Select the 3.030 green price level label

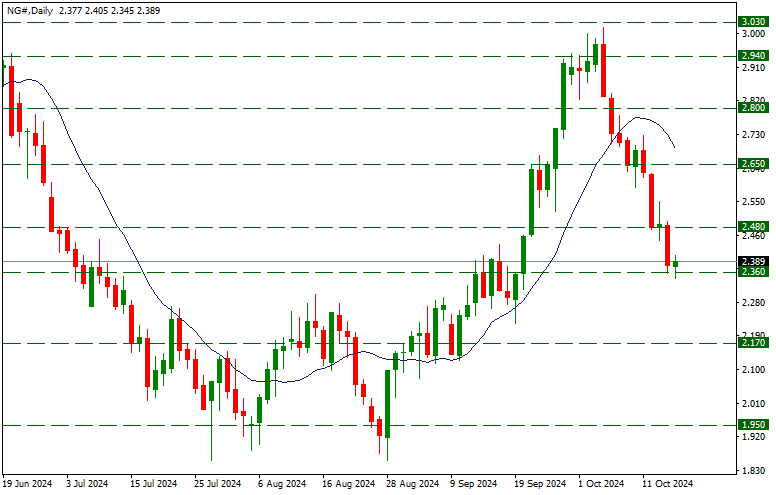tap(753, 22)
